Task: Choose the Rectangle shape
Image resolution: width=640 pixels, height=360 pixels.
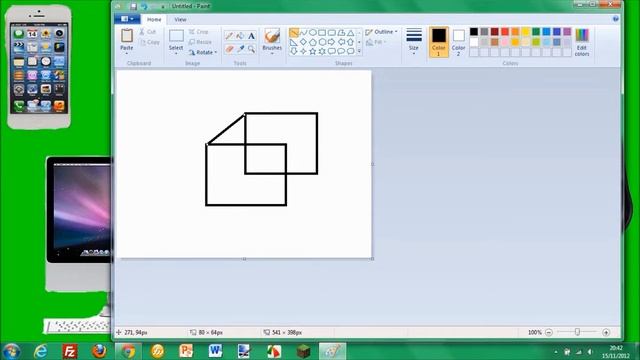Action: 322,32
